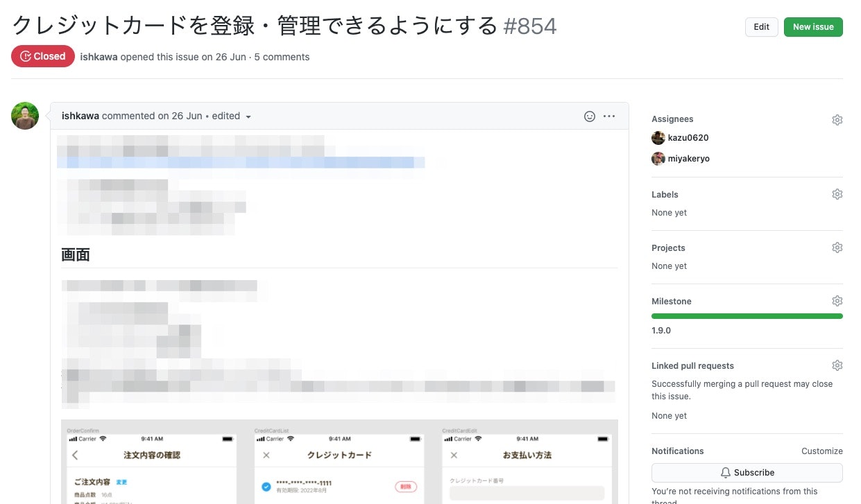Screen dimensions: 861x504
Task: Click the Notifications heading text
Action: (x=678, y=451)
